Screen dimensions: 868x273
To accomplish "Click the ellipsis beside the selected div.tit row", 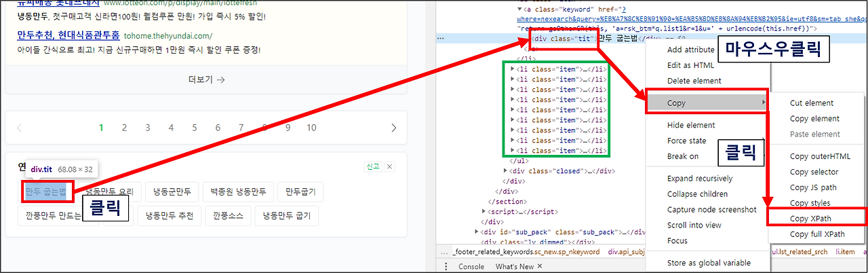I will coord(440,39).
